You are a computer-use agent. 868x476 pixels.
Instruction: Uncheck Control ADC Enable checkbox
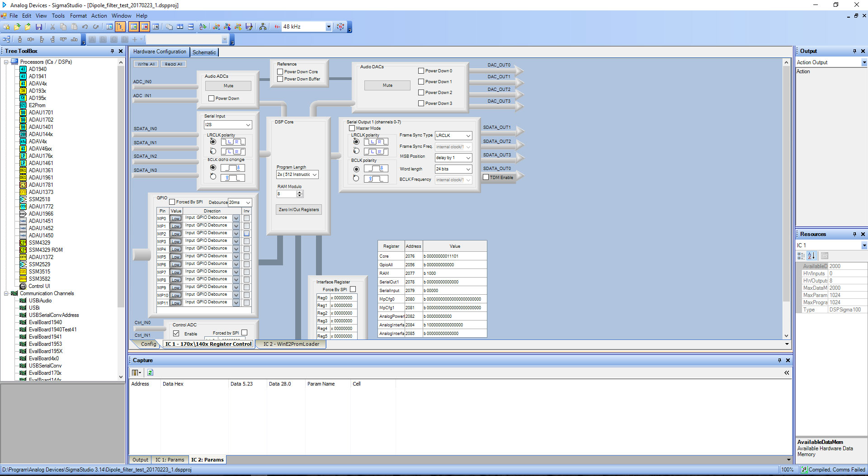[176, 333]
